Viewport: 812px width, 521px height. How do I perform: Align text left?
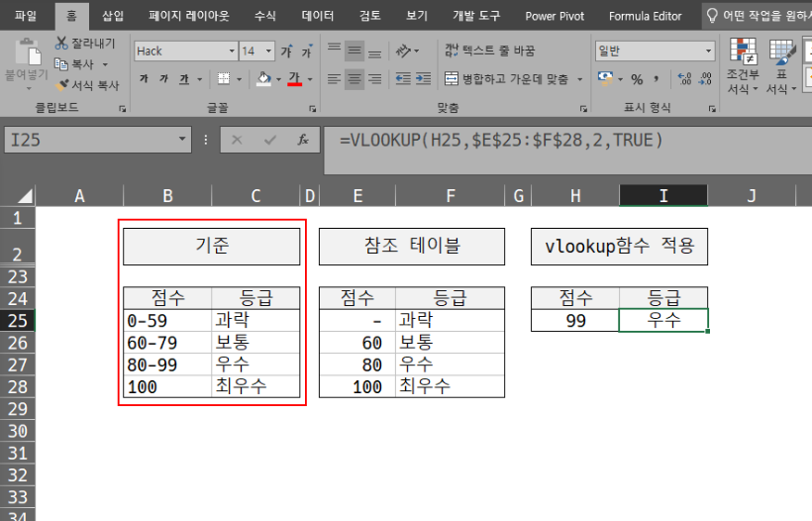click(x=335, y=78)
